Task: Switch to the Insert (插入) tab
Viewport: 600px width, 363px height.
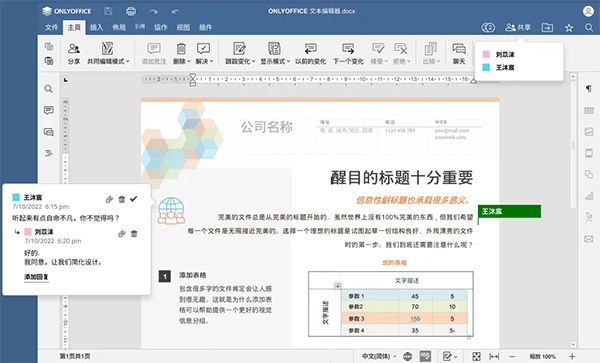Action: pos(96,28)
